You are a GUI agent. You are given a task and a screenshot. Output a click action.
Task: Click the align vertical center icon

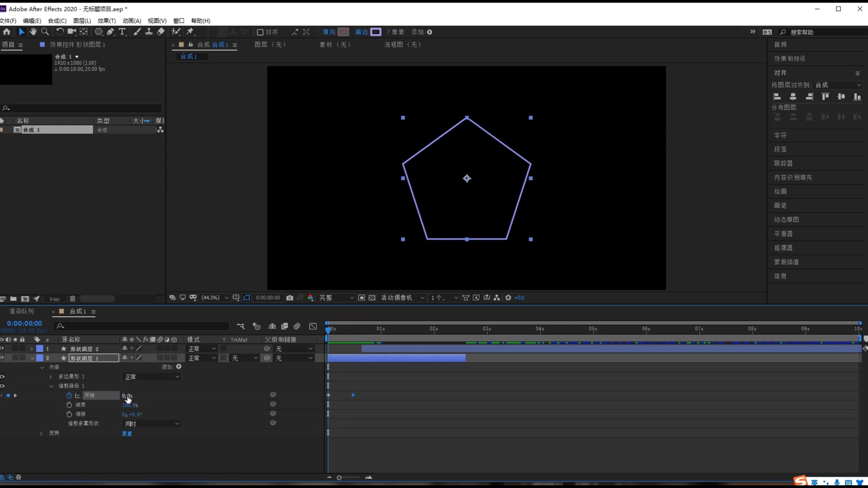point(841,97)
